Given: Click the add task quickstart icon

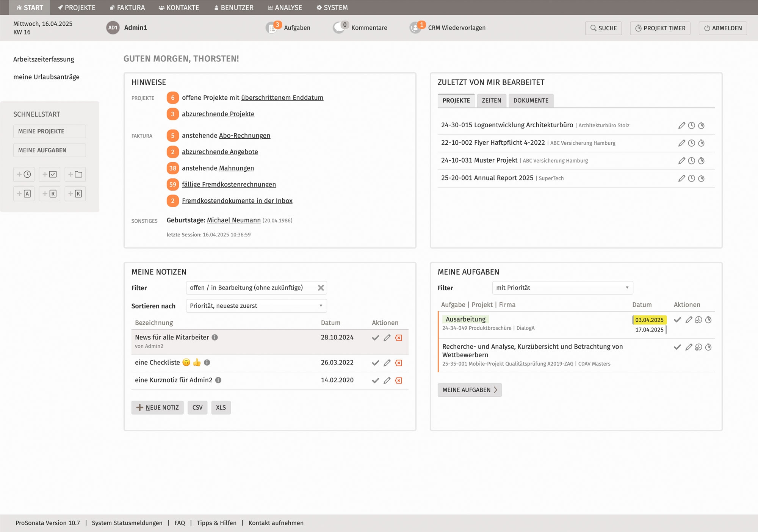Looking at the screenshot, I should [50, 174].
